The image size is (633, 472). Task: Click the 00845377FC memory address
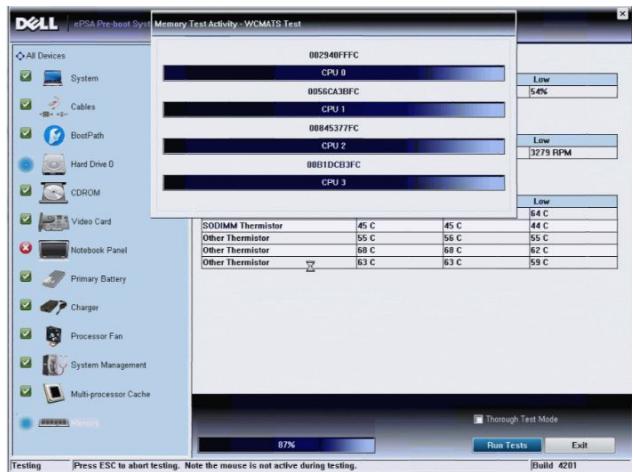tap(334, 128)
